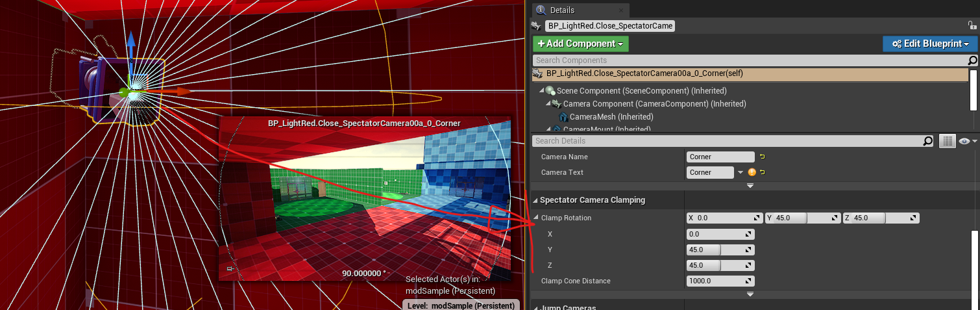Image resolution: width=980 pixels, height=310 pixels.
Task: Click the Clamp Cone Distance label
Action: (576, 281)
